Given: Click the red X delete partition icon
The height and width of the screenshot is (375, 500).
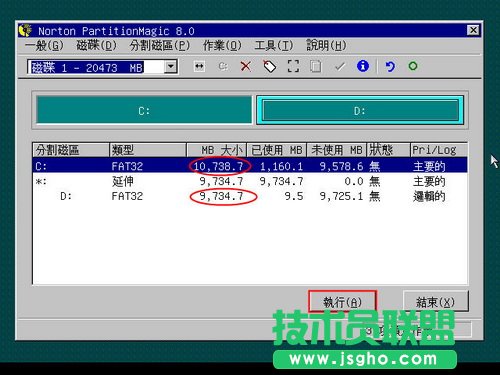Looking at the screenshot, I should (246, 66).
